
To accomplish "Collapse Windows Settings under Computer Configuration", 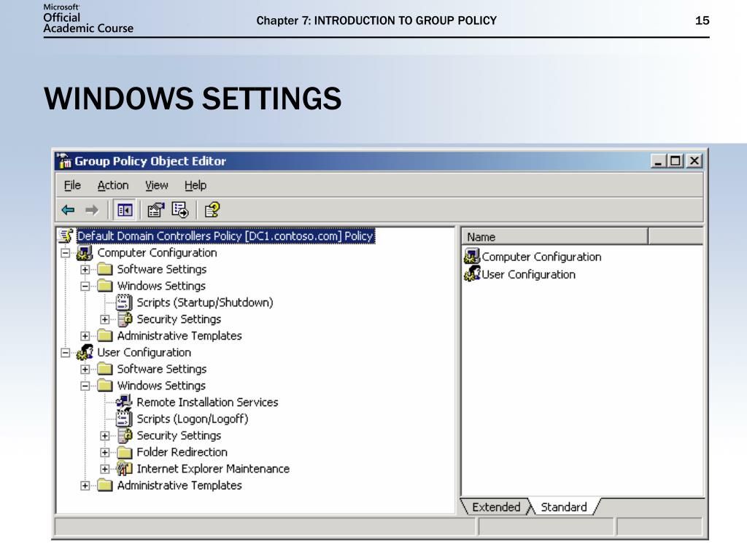I will [x=85, y=286].
